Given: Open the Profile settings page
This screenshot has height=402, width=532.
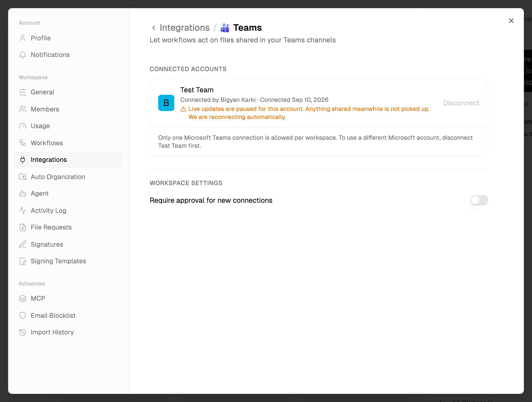Looking at the screenshot, I should [x=69, y=38].
